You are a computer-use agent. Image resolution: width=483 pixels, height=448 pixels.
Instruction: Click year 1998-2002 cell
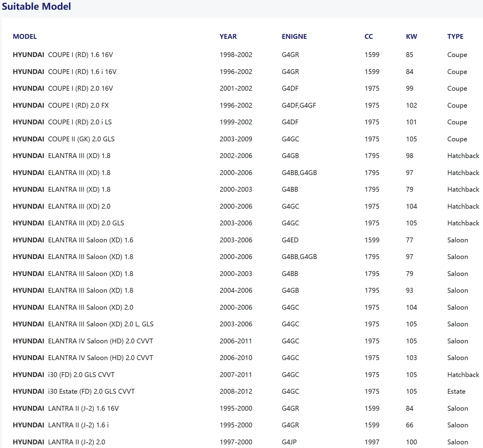tap(236, 55)
